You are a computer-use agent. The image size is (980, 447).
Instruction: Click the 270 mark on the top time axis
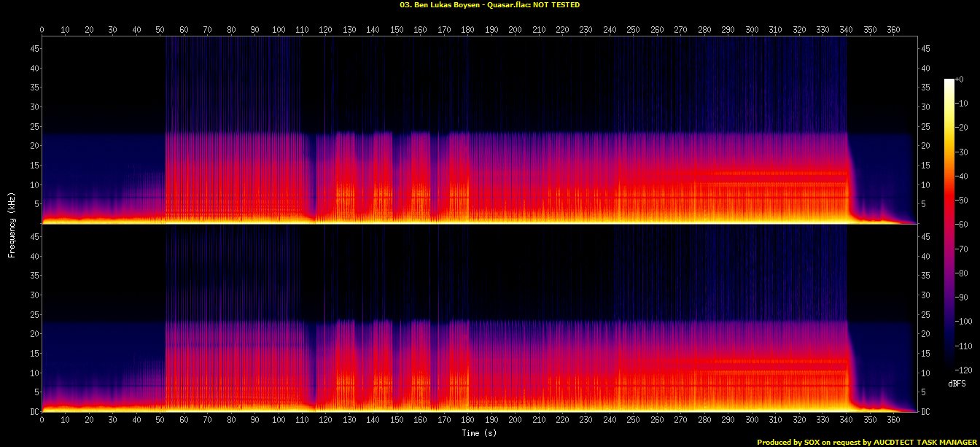point(681,30)
